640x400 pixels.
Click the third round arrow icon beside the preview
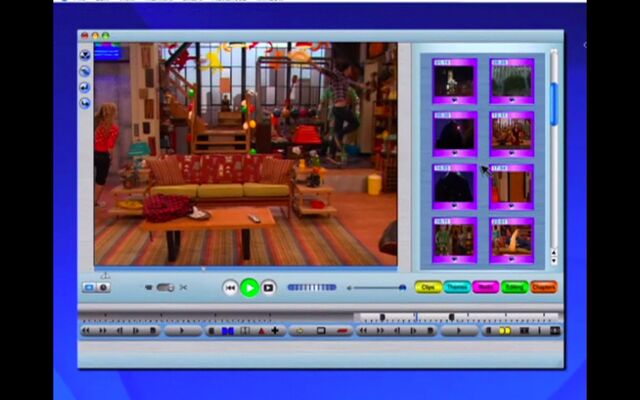[x=85, y=87]
